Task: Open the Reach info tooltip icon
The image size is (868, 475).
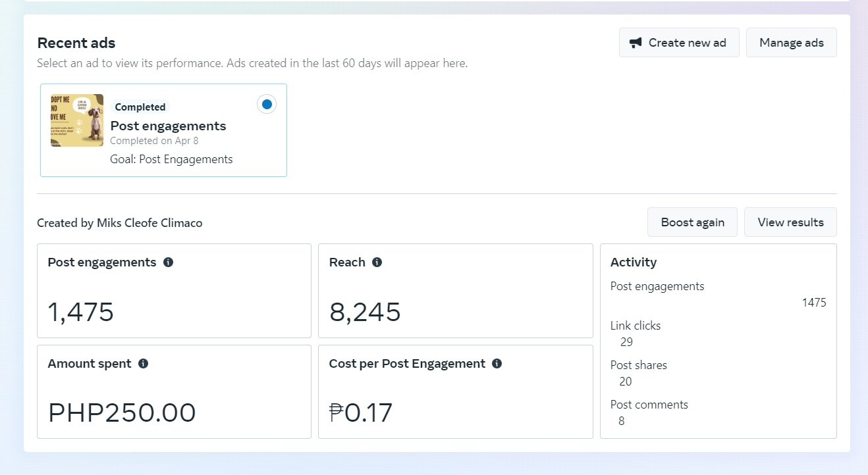Action: [x=377, y=262]
